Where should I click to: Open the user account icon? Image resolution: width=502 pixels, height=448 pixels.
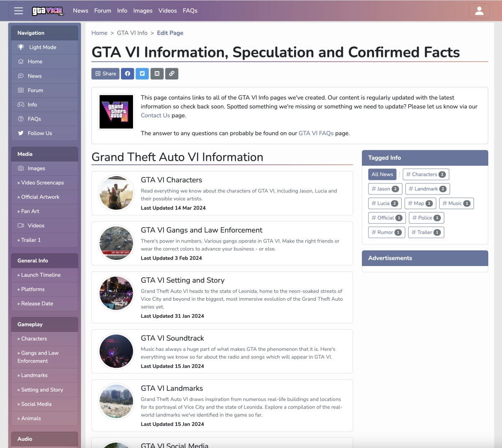click(x=479, y=11)
